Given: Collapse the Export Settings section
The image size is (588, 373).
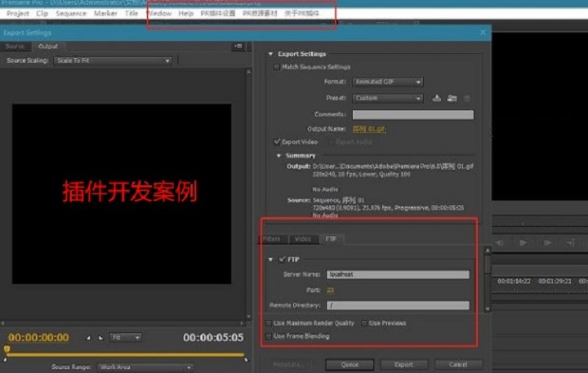Looking at the screenshot, I should click(271, 54).
